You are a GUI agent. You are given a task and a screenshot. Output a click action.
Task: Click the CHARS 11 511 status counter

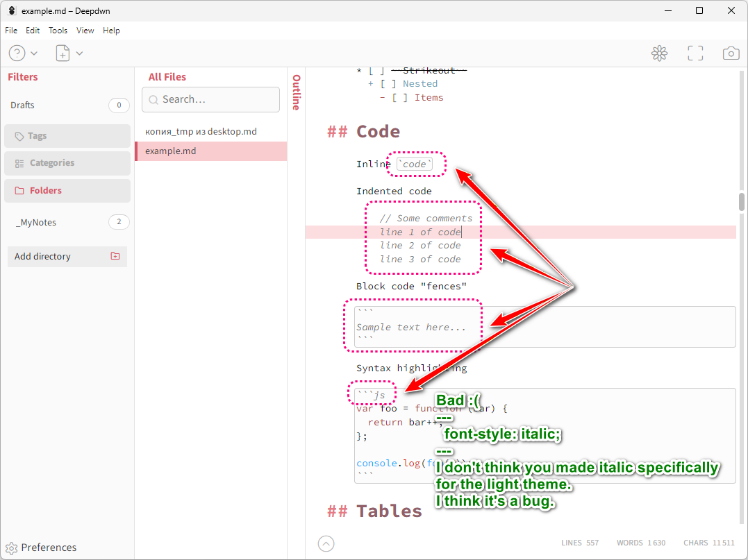(x=709, y=543)
